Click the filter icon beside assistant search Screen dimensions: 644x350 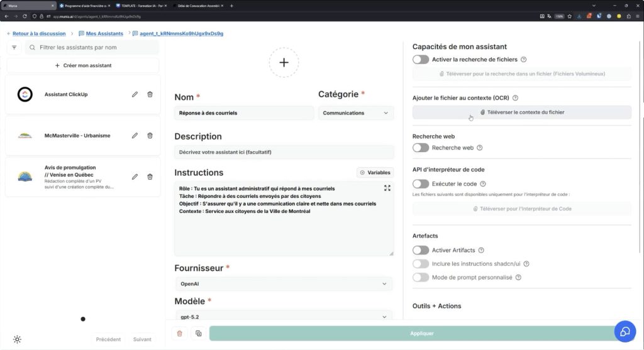pos(14,47)
